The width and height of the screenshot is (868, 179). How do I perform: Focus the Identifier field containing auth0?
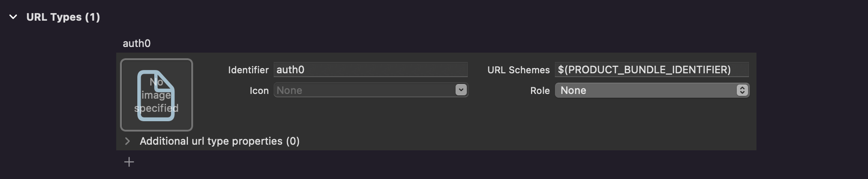click(x=370, y=70)
